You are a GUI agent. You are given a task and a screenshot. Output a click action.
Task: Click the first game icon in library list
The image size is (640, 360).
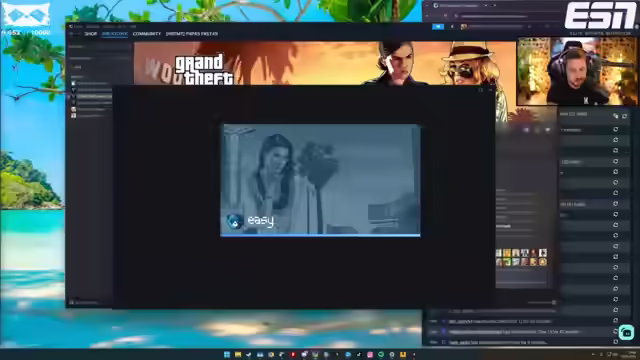coord(73,83)
